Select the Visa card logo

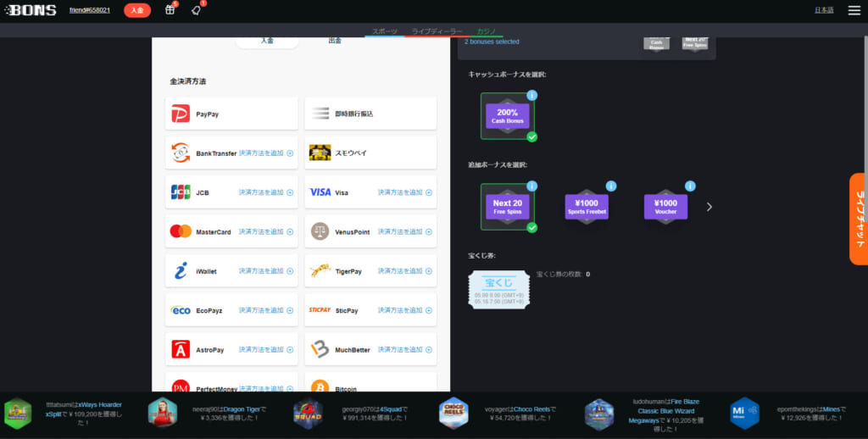click(320, 192)
